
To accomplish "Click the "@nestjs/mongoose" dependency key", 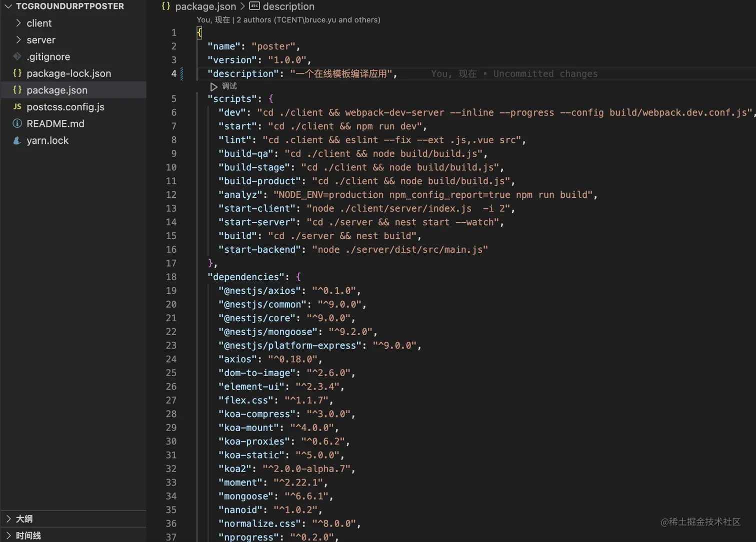I will (x=268, y=332).
